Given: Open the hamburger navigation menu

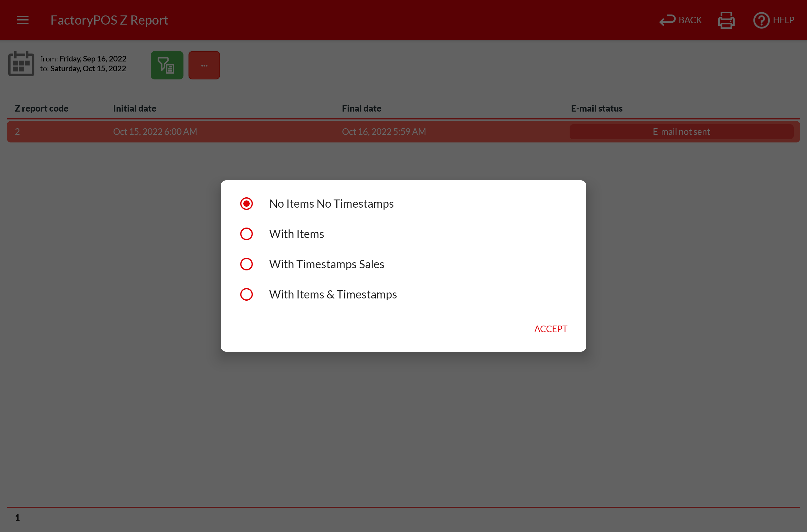Looking at the screenshot, I should [x=22, y=20].
